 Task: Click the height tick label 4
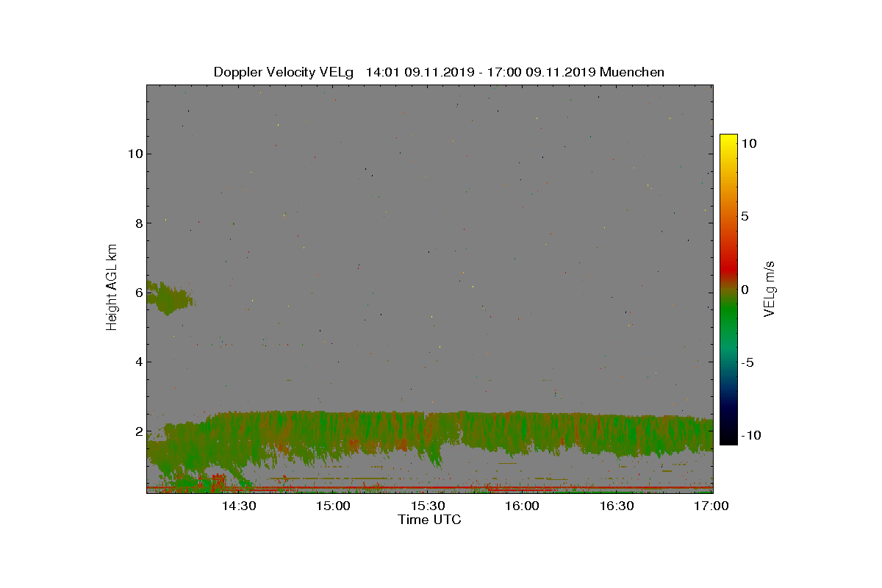coord(137,362)
